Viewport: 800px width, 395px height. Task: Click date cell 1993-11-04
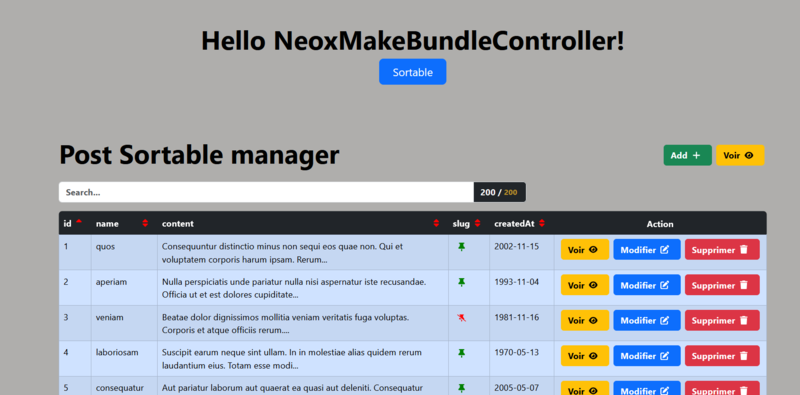[x=516, y=282]
